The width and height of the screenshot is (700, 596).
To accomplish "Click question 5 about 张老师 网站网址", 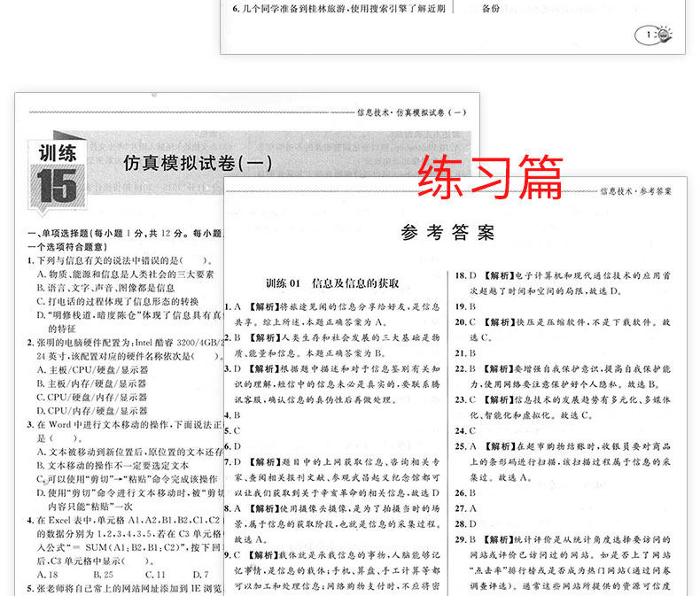I will point(125,588).
